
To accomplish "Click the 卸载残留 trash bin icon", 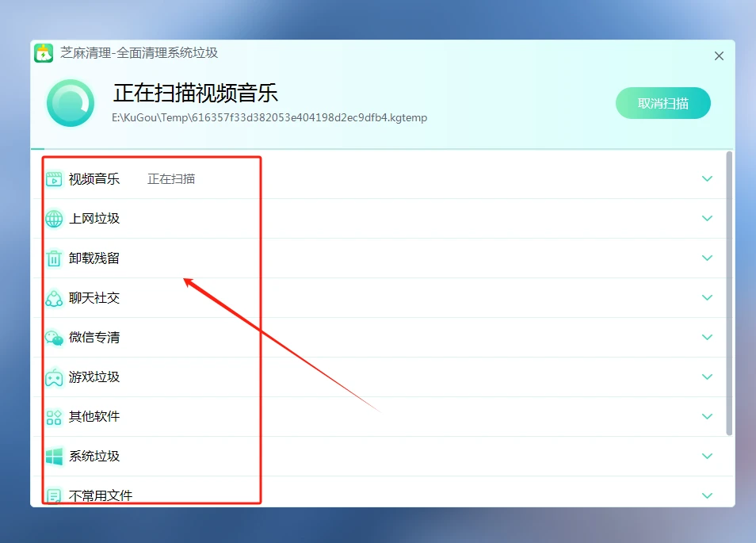I will 54,258.
